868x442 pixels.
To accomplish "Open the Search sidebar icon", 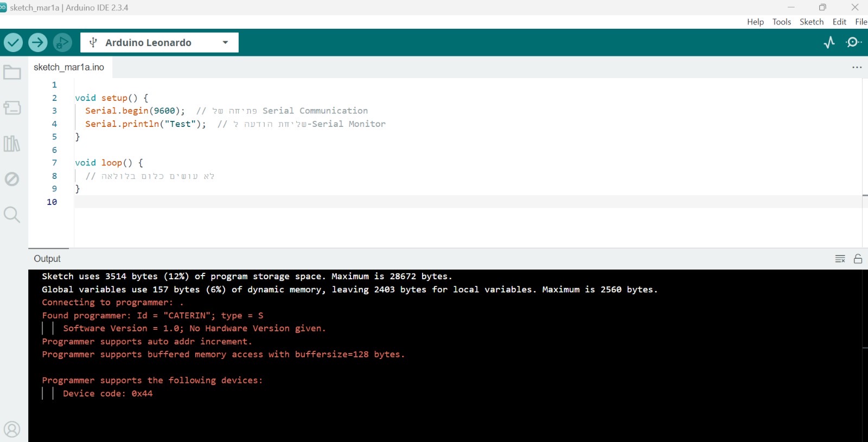I will click(12, 215).
